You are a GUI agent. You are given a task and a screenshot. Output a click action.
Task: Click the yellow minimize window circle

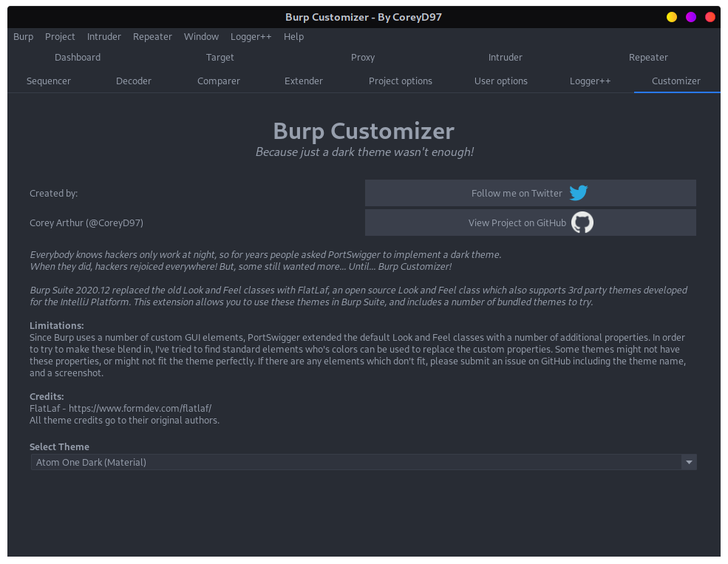click(x=671, y=17)
